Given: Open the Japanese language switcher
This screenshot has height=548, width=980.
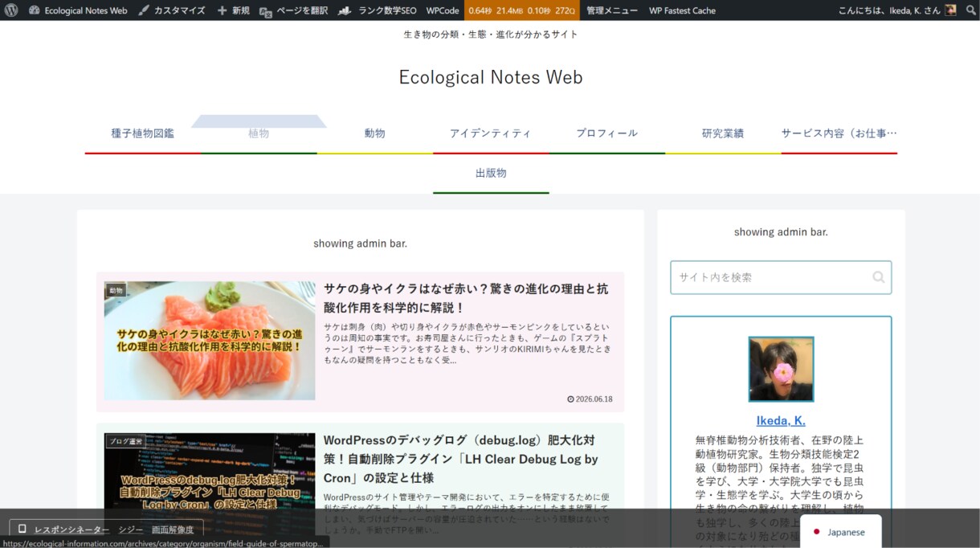Looking at the screenshot, I should point(840,532).
